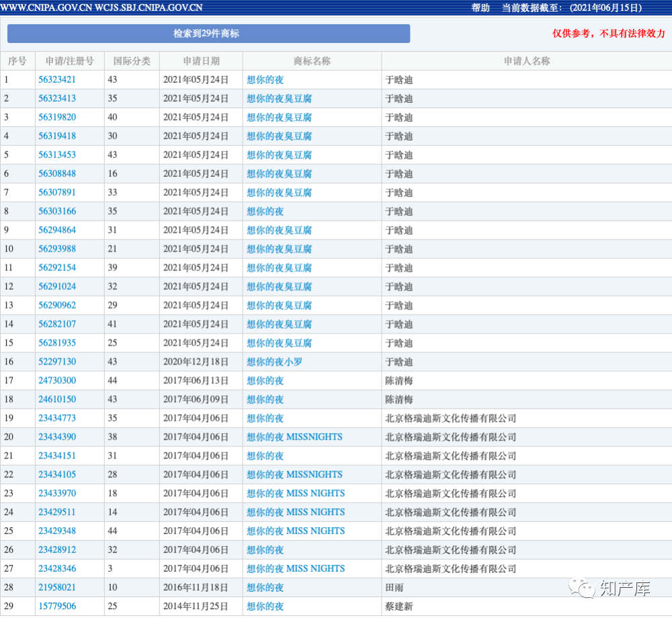This screenshot has height=618, width=672.
Task: Open 想你的夜 MISSNIGHTS in row 20
Action: [294, 437]
